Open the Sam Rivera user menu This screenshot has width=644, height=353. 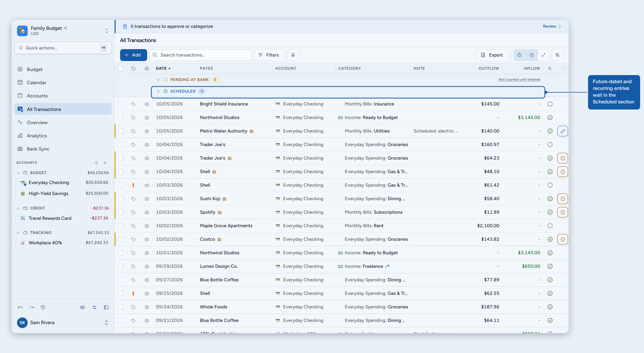click(63, 323)
